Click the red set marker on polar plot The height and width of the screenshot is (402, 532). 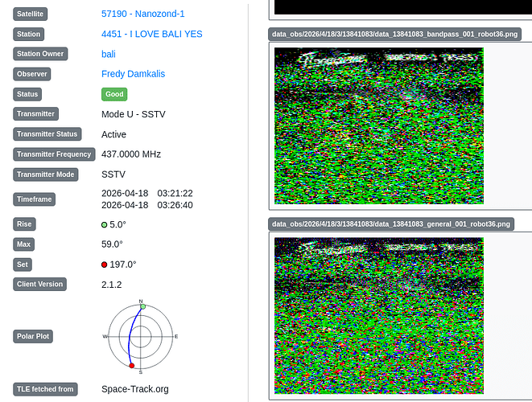[132, 365]
